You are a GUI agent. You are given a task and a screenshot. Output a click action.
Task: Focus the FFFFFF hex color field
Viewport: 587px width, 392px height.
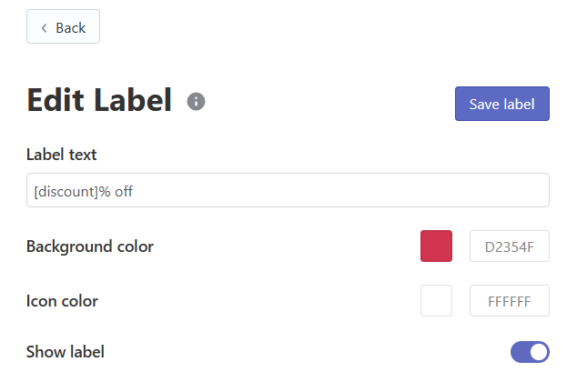(x=510, y=301)
